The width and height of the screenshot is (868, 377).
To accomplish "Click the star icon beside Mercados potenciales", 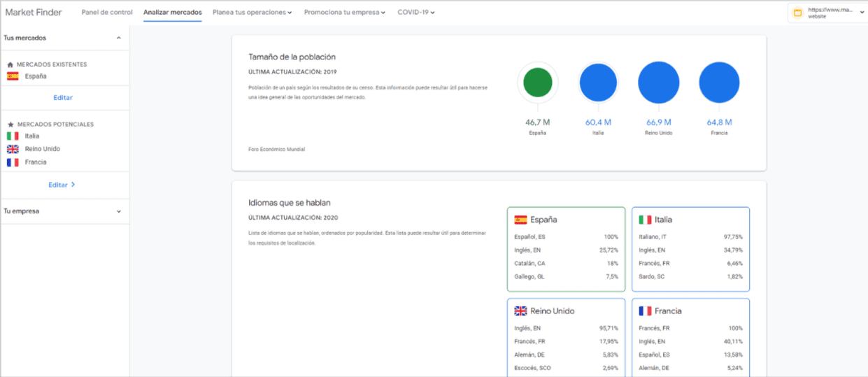I will [10, 125].
